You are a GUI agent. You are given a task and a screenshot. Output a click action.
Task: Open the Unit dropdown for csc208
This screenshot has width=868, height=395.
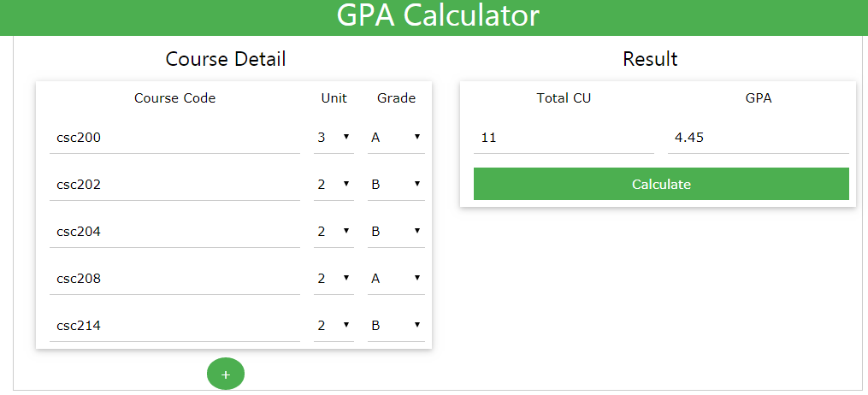click(334, 278)
